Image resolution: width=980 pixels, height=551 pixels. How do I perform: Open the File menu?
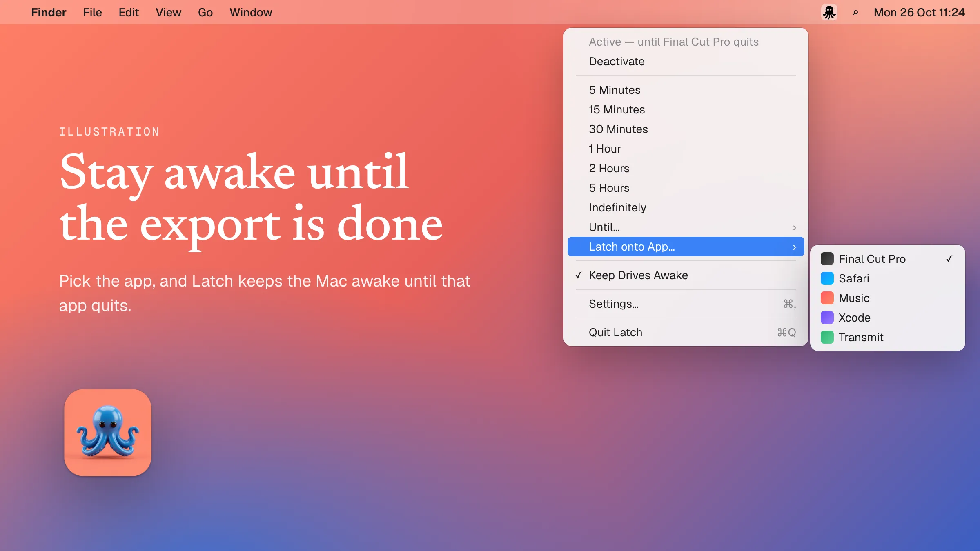point(92,12)
